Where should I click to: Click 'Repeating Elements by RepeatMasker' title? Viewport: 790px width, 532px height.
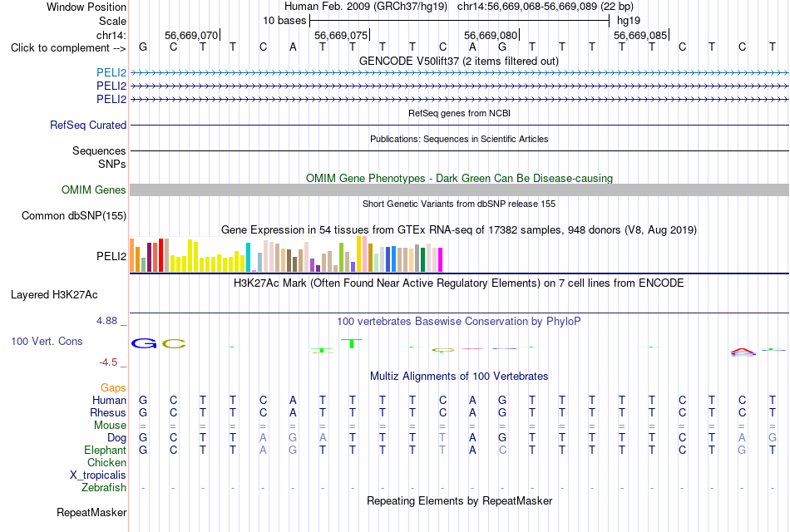tap(459, 501)
